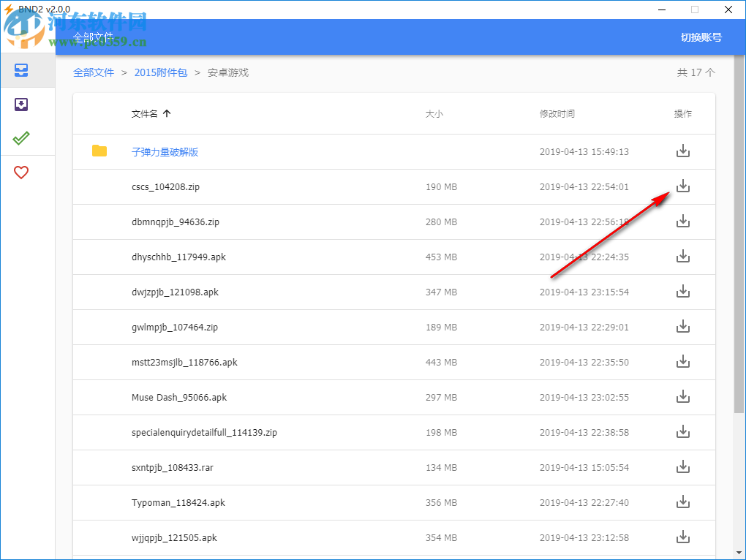Click the download icon for gwlmpjb_107464.zip
The height and width of the screenshot is (560, 746).
point(682,326)
